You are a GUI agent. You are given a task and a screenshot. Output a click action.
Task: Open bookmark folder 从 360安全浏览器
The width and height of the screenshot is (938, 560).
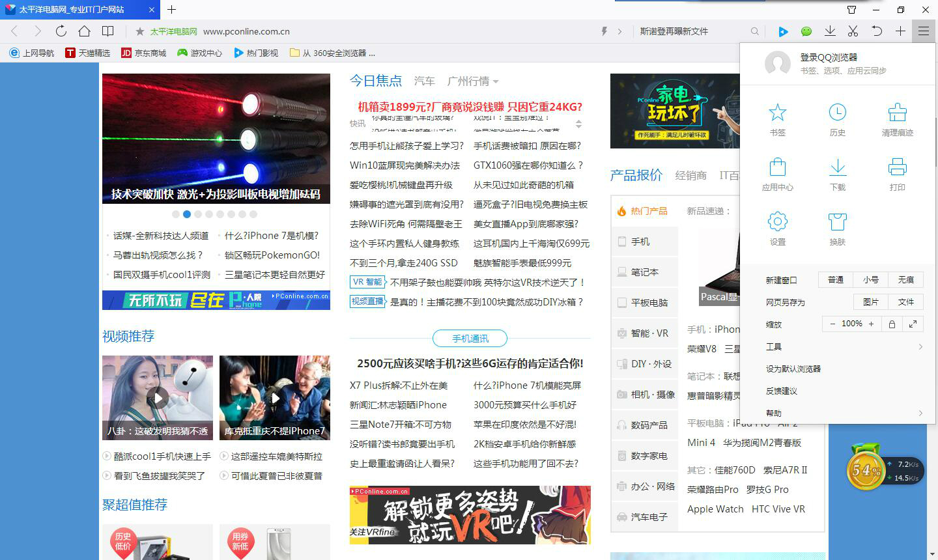(332, 53)
